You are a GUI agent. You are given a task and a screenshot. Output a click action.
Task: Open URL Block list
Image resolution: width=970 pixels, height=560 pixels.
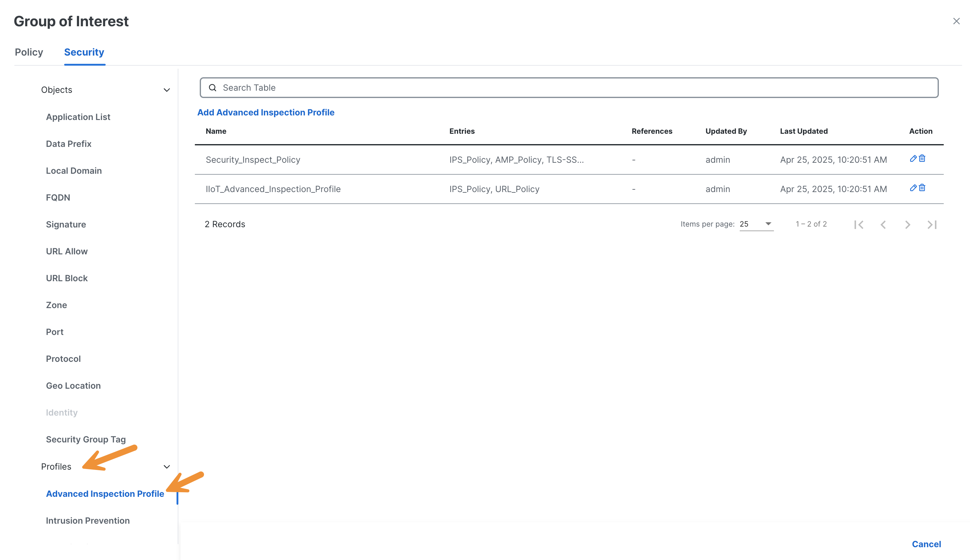pos(67,278)
